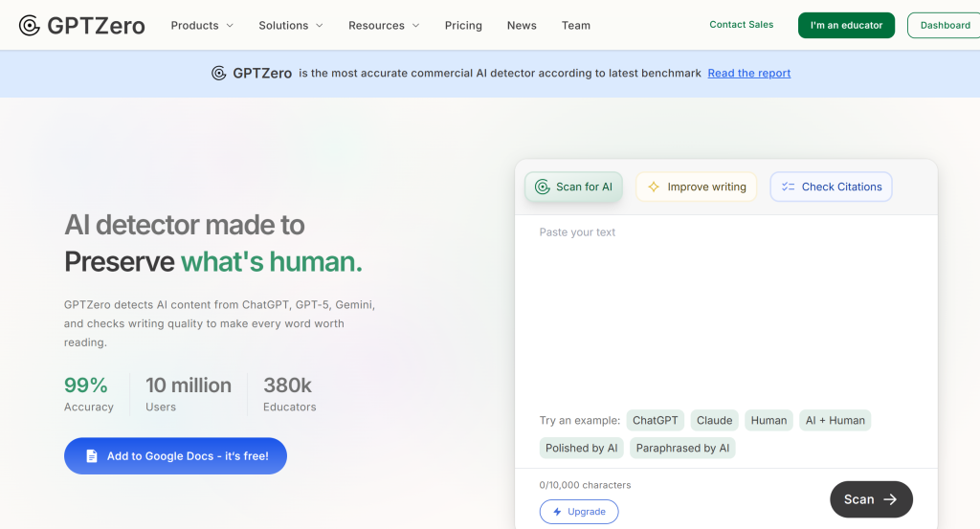Open the Dashboard button
The width and height of the screenshot is (980, 529).
pos(945,25)
